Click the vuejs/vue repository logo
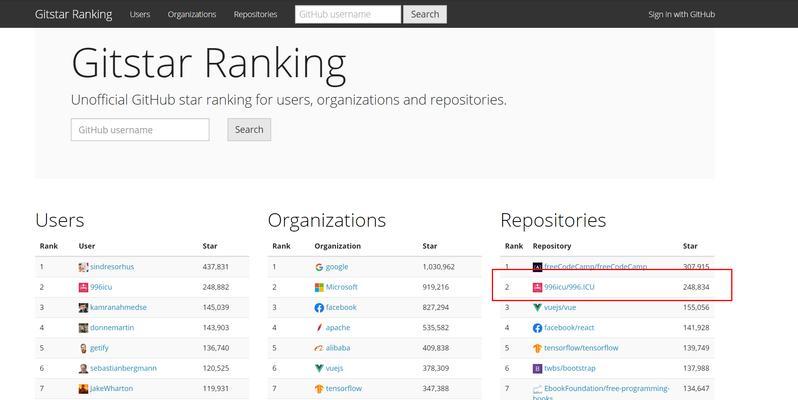The image size is (798, 400). point(537,308)
